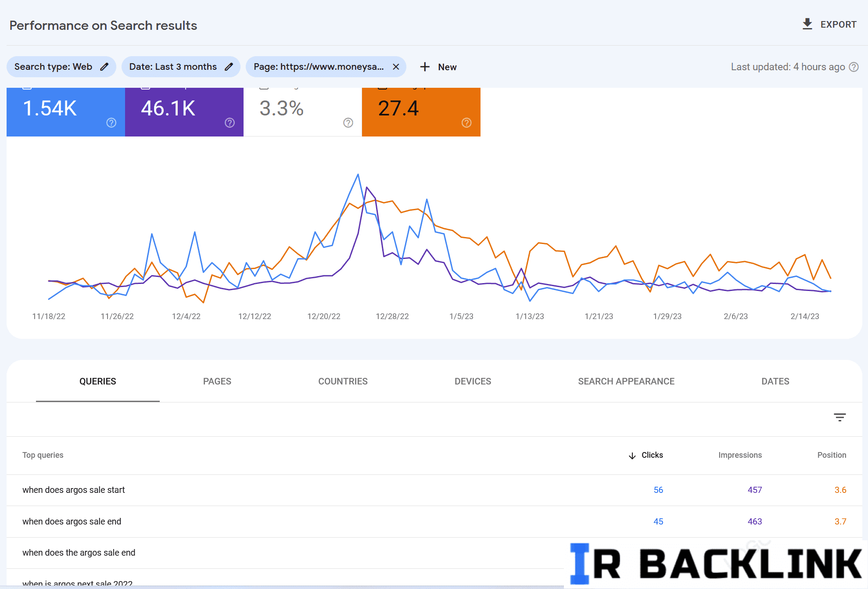Screen dimensions: 868x589
Task: Edit the Date Last 3 months filter pencil
Action: (x=229, y=67)
